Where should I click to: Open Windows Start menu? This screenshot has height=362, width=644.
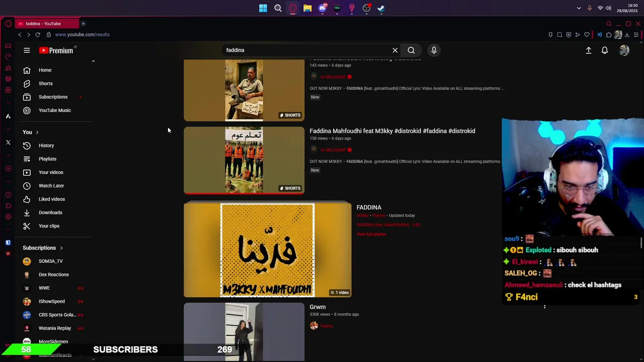(x=263, y=8)
